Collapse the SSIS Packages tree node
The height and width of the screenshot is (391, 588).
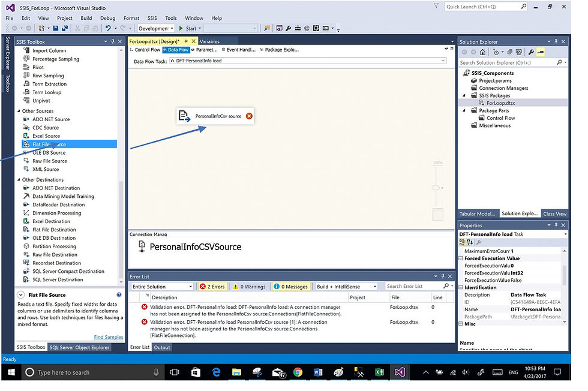tap(464, 95)
